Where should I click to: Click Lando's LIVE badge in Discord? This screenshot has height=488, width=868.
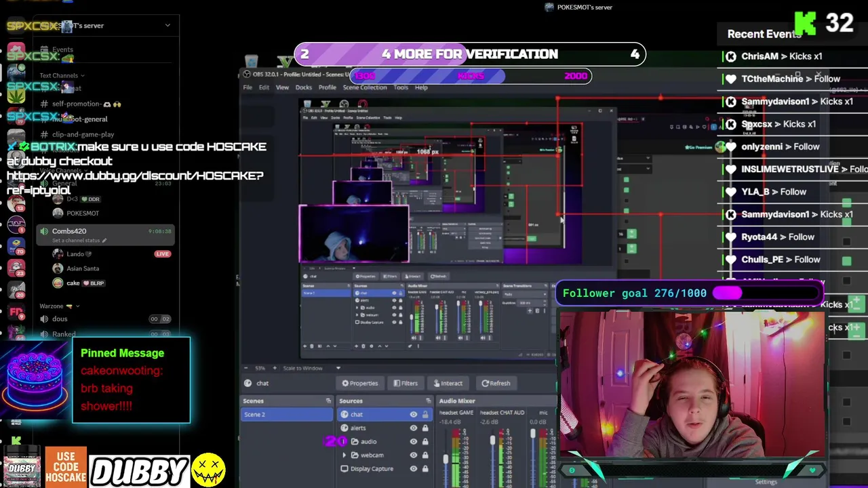[162, 254]
